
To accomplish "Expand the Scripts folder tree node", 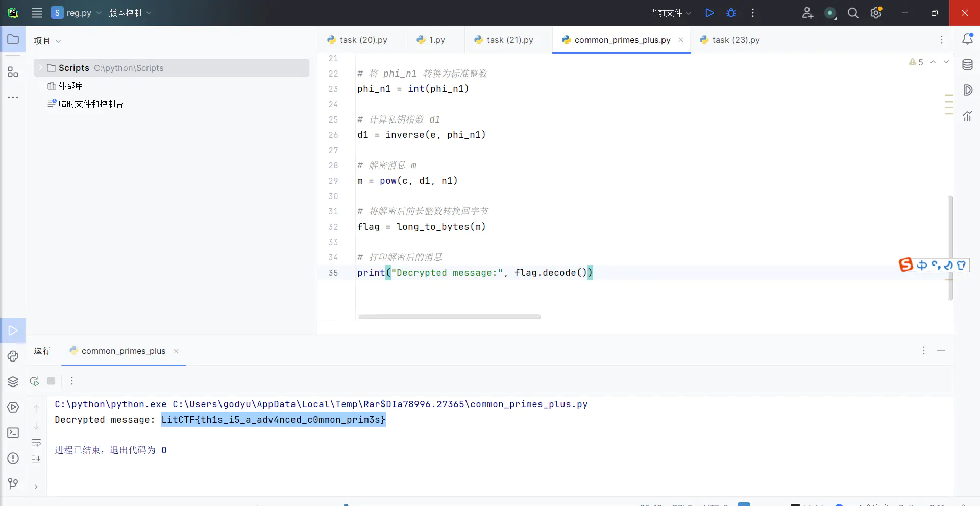I will 40,68.
